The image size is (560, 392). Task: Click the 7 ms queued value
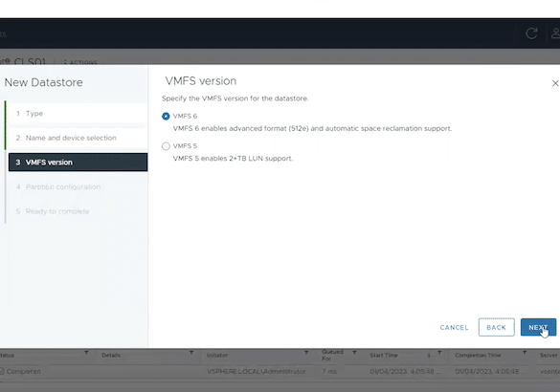pyautogui.click(x=329, y=372)
